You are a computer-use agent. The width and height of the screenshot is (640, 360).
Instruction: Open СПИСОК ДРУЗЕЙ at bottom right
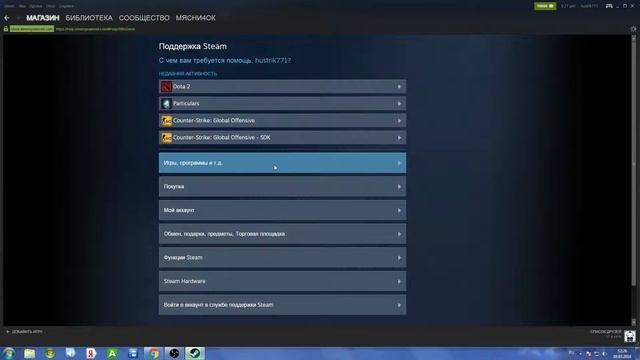(605, 332)
